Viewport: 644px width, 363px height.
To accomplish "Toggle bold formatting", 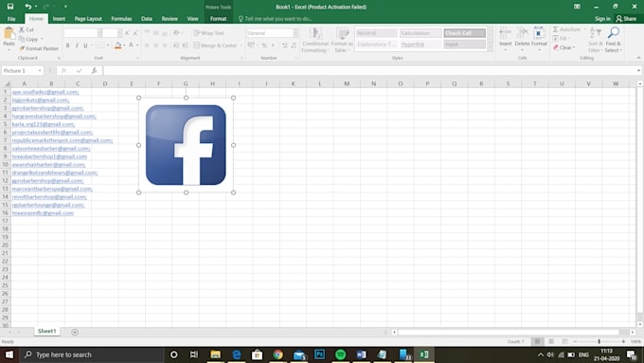I will [x=68, y=45].
